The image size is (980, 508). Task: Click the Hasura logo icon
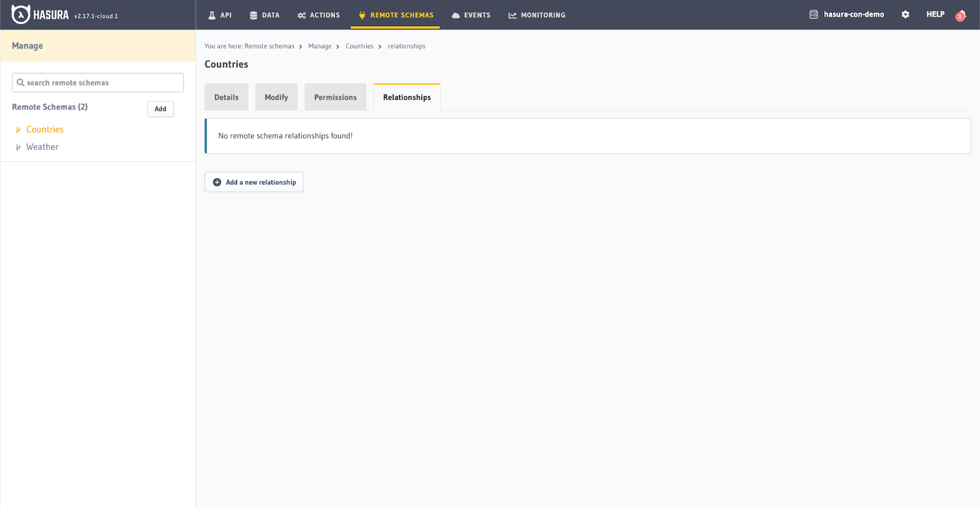21,14
